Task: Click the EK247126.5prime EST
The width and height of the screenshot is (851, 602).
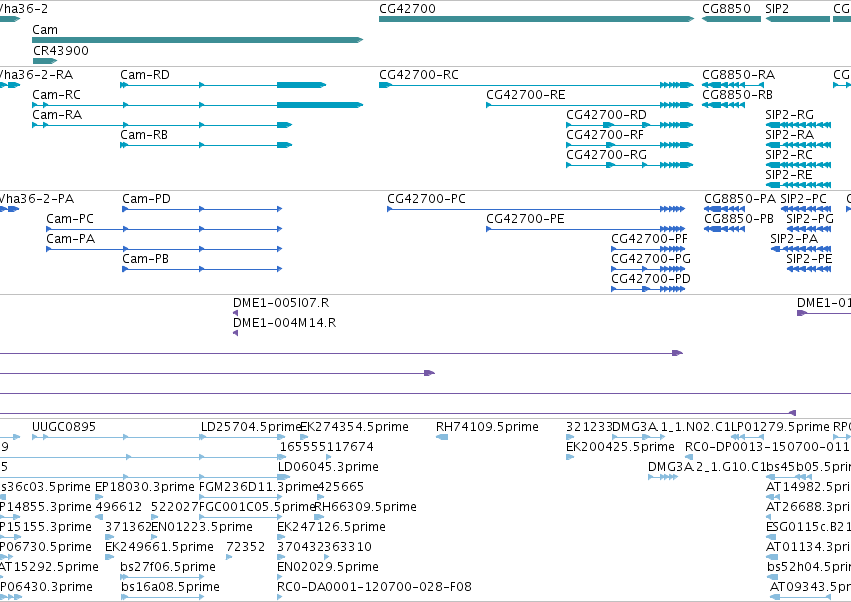Action: (x=281, y=537)
